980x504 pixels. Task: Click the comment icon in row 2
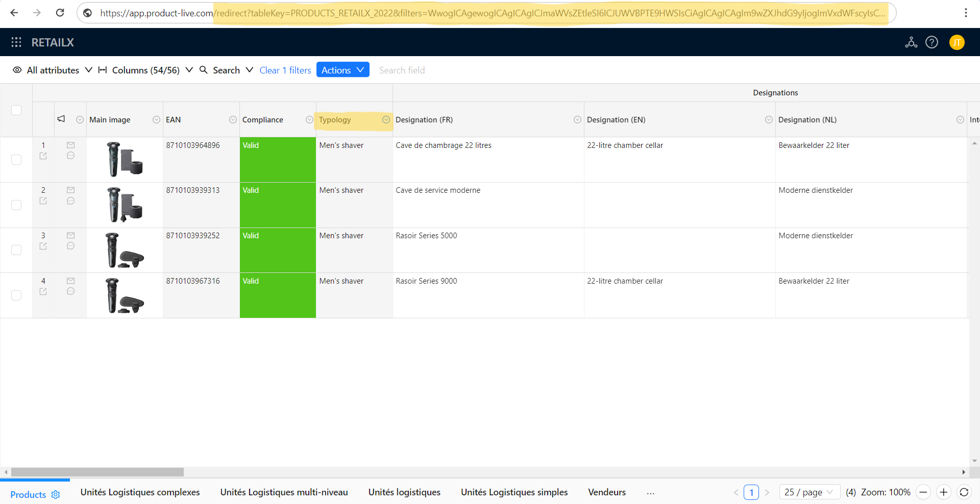[70, 201]
